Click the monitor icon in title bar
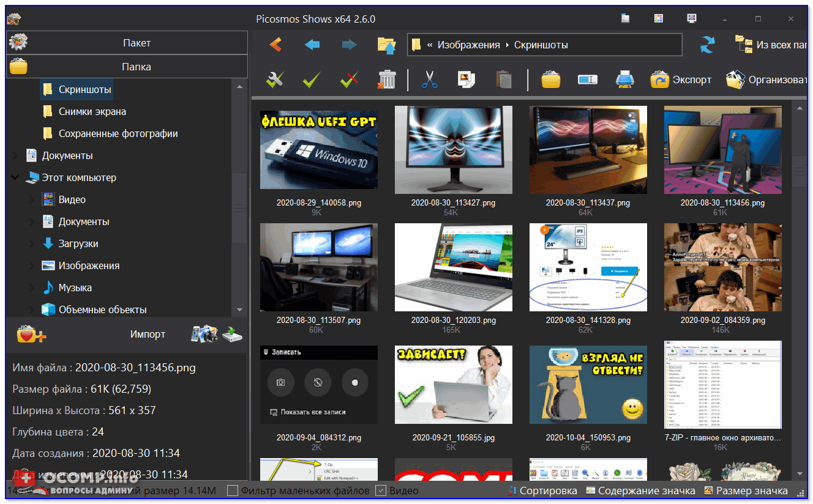Screen dimensions: 813x504 click(691, 19)
